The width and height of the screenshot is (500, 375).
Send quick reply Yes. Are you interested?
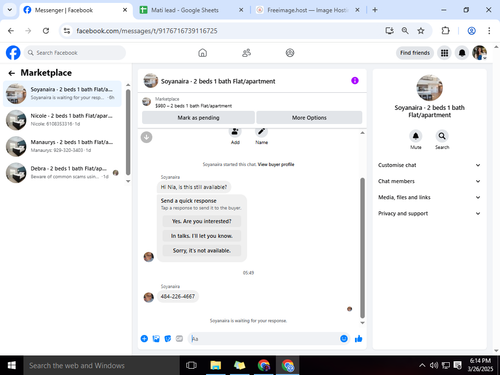202,221
